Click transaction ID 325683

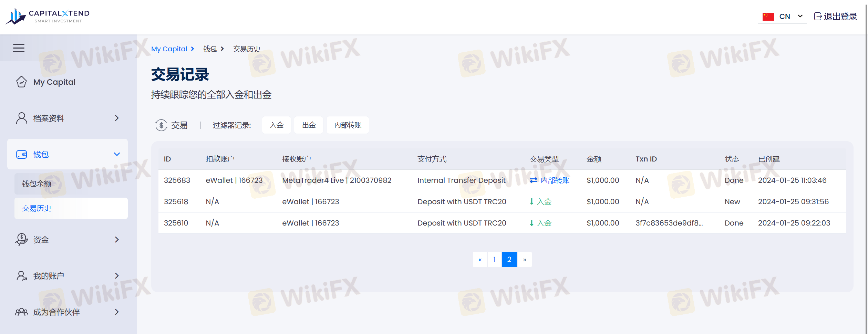177,180
